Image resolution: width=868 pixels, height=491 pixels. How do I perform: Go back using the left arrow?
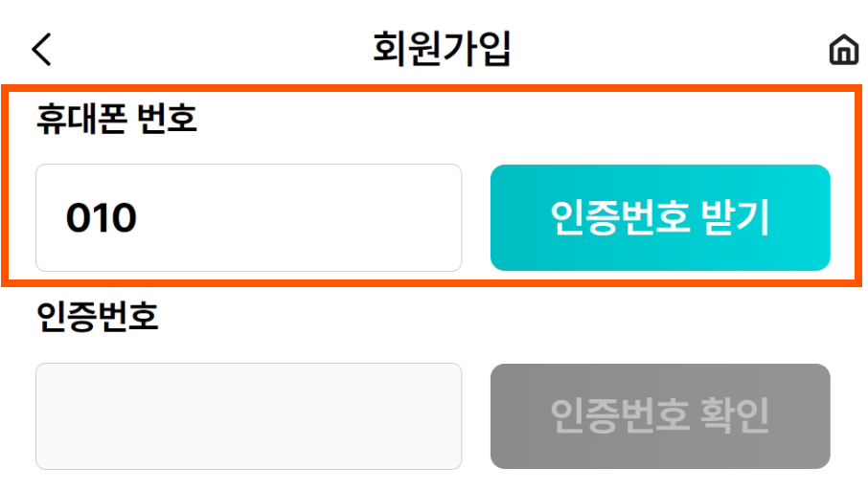coord(42,50)
